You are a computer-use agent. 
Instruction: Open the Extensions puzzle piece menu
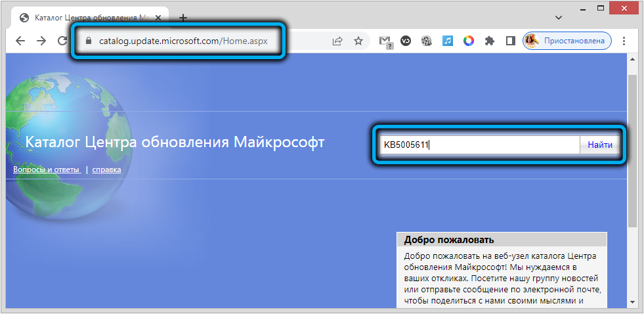tap(489, 41)
